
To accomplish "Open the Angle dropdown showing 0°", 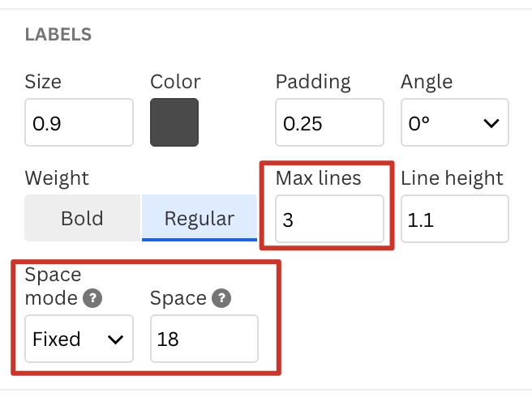I will point(455,122).
